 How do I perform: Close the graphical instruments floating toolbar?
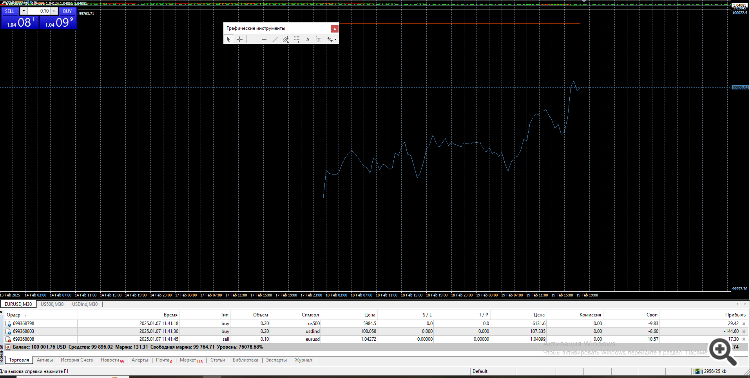(334, 29)
